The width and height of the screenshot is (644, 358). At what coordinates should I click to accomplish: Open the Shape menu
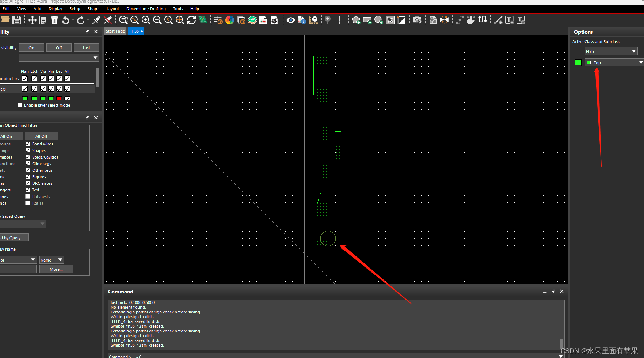(93, 9)
